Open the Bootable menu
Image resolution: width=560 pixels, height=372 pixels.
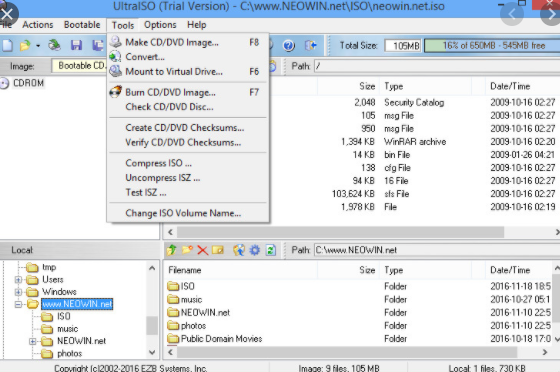(82, 25)
